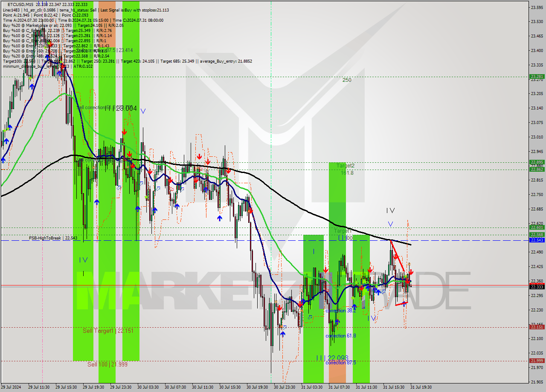The height and width of the screenshot is (392, 546).
Task: Click the current price tag 22.333
Action: (537, 287)
